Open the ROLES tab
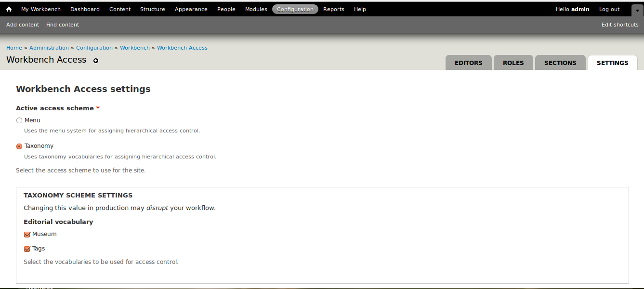 pos(513,63)
